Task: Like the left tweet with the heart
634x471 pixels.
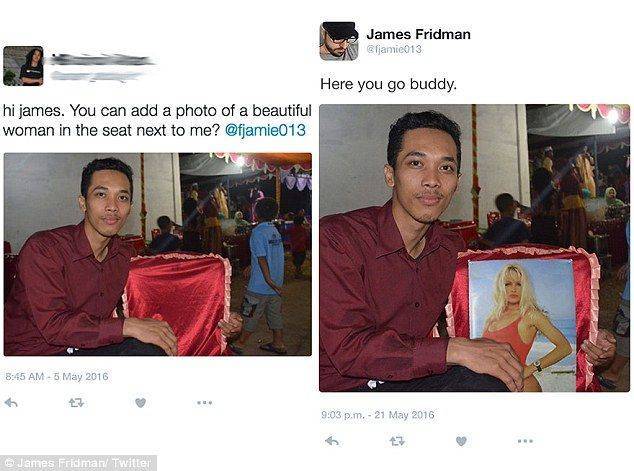Action: 140,402
